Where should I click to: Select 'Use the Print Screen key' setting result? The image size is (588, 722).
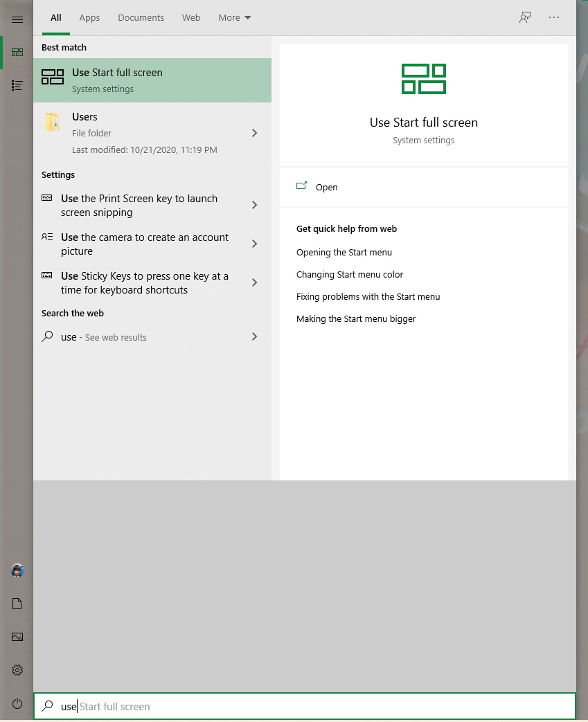coord(152,205)
